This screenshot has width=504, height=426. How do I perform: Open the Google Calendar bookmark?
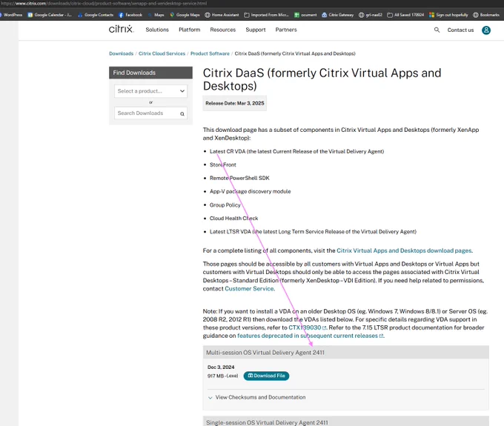pos(50,15)
